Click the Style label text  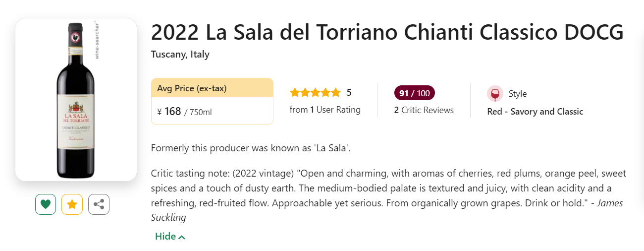(x=517, y=94)
